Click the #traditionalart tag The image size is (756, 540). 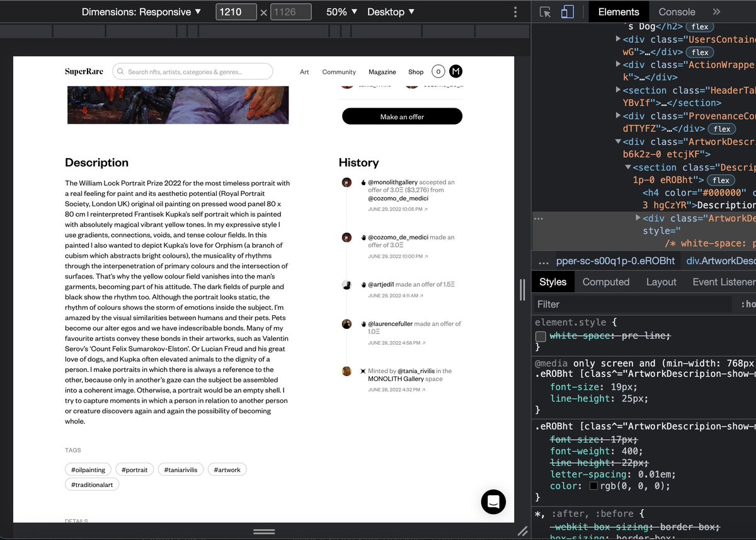click(92, 485)
